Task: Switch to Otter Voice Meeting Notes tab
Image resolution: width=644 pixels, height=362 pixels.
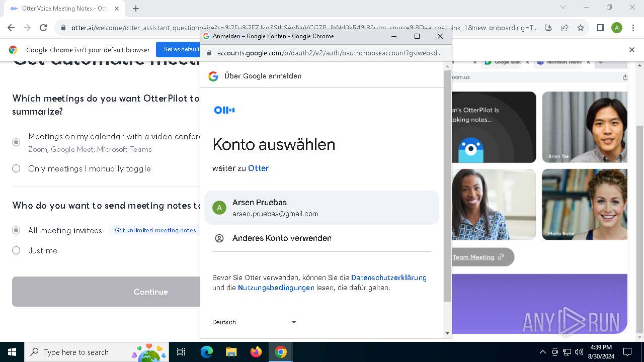Action: click(x=64, y=9)
